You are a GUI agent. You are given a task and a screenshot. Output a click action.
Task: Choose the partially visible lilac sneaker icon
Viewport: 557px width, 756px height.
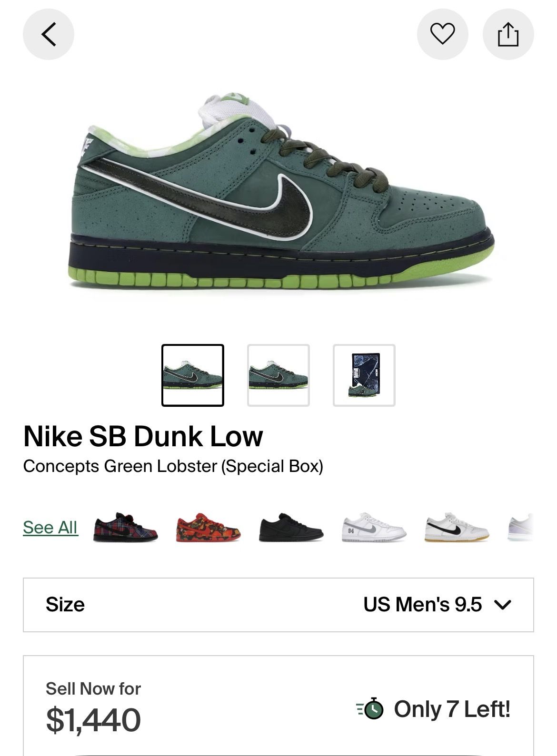(520, 527)
